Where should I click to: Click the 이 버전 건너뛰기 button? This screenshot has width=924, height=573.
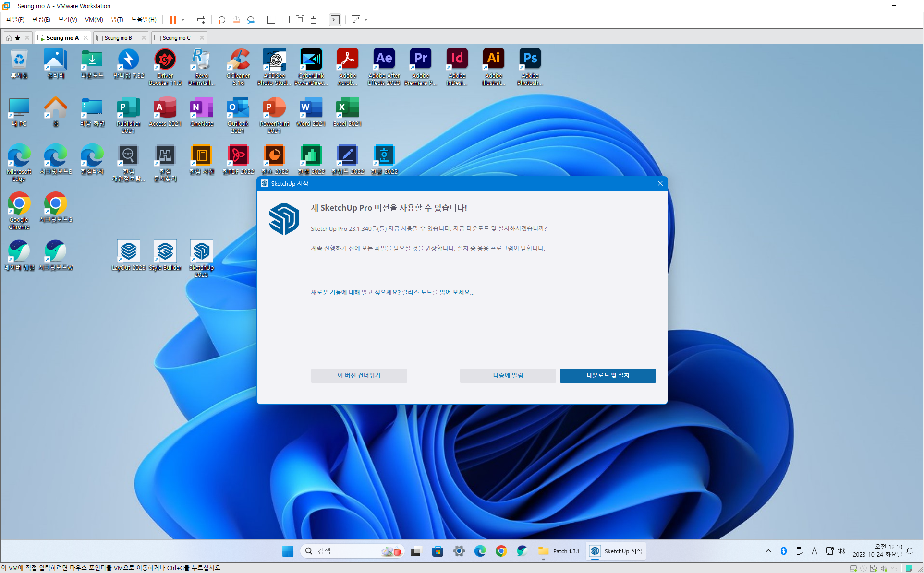(359, 375)
